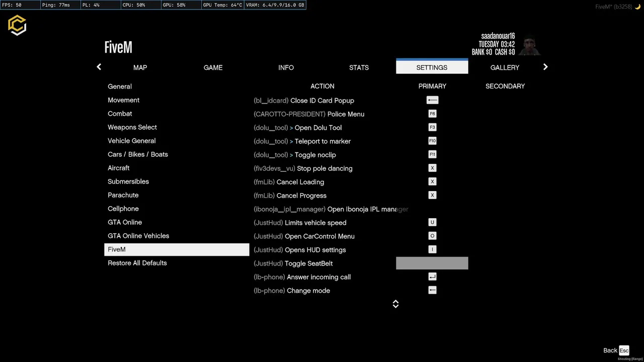Open the MAP tab
The height and width of the screenshot is (362, 644).
[x=140, y=67]
